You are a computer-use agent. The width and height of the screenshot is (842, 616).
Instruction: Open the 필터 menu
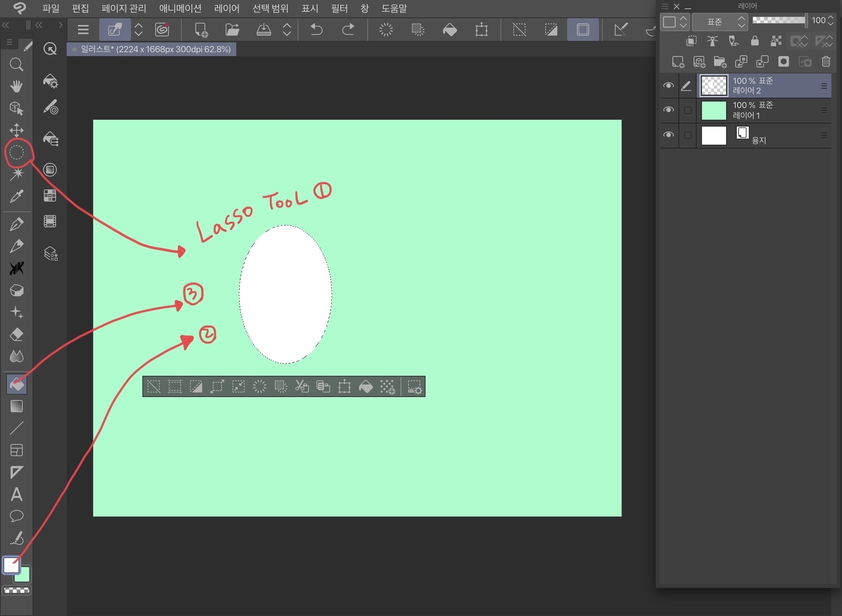(339, 9)
